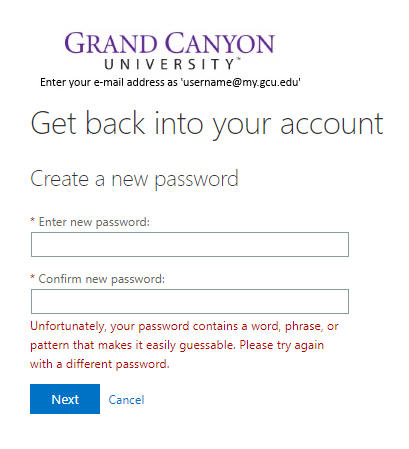
Task: Click the UNIVERSITY wordmark under the logo
Action: [x=170, y=64]
